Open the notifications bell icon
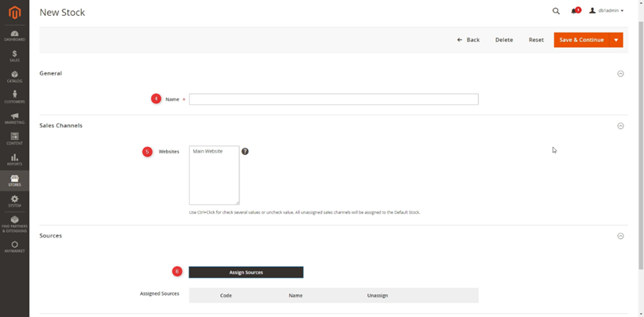 [x=574, y=11]
